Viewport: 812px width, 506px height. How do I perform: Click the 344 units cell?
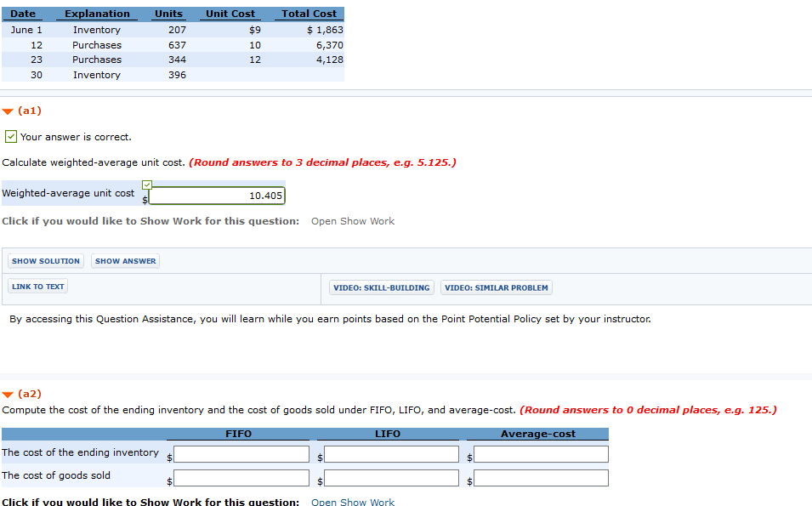(x=177, y=60)
